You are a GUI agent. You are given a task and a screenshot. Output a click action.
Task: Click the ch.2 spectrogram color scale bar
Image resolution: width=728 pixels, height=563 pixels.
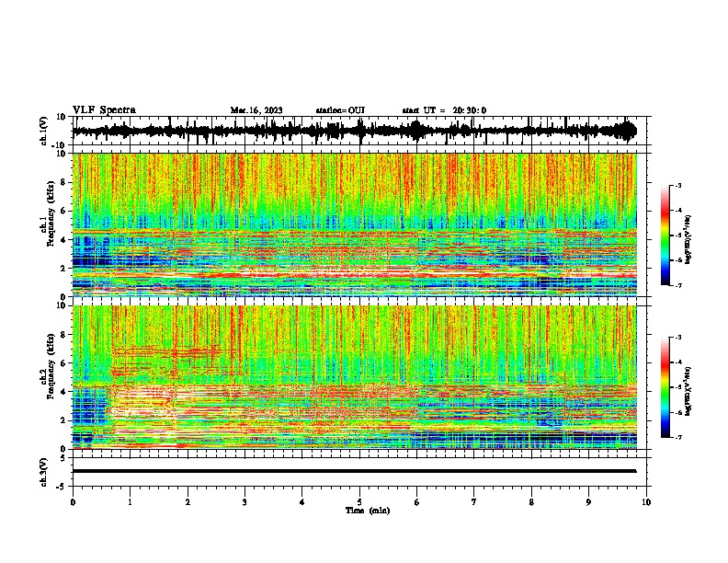pyautogui.click(x=665, y=387)
